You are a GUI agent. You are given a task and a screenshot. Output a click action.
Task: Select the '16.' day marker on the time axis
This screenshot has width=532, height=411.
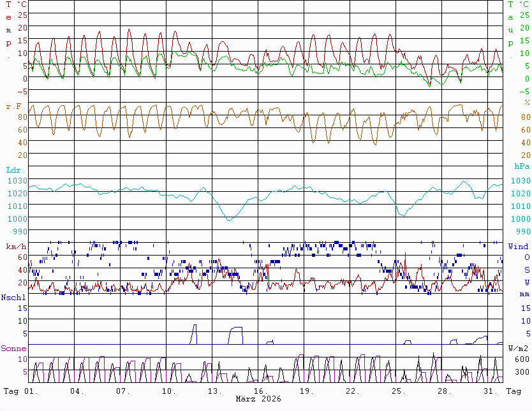[260, 391]
